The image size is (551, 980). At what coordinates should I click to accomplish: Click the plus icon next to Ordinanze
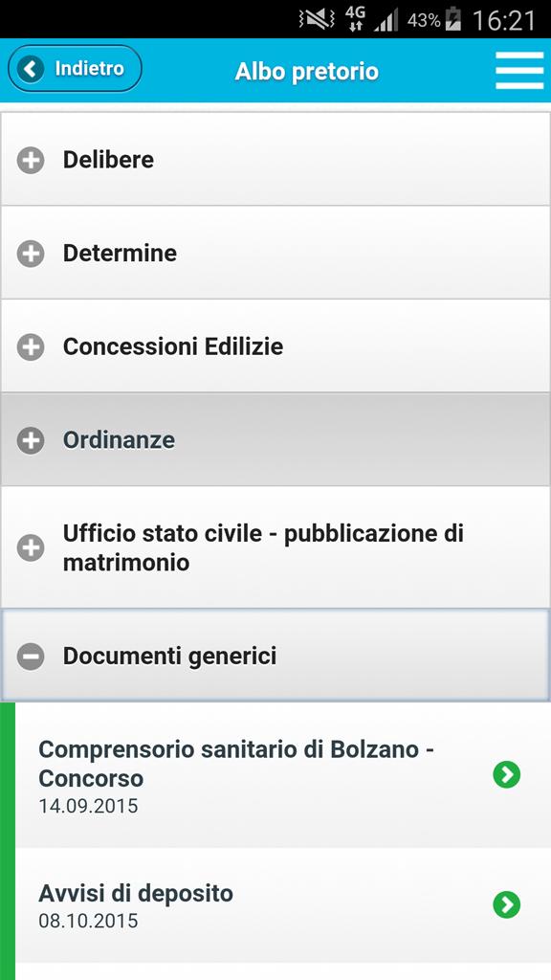[x=31, y=440]
